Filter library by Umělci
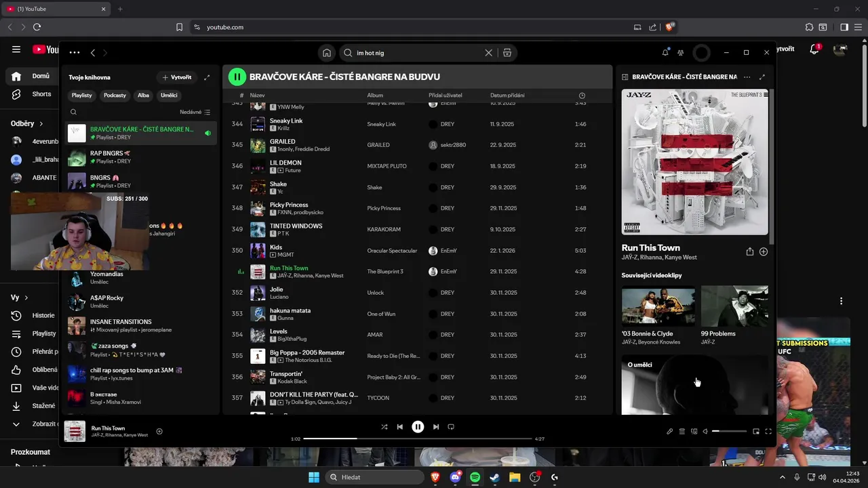 pyautogui.click(x=169, y=96)
